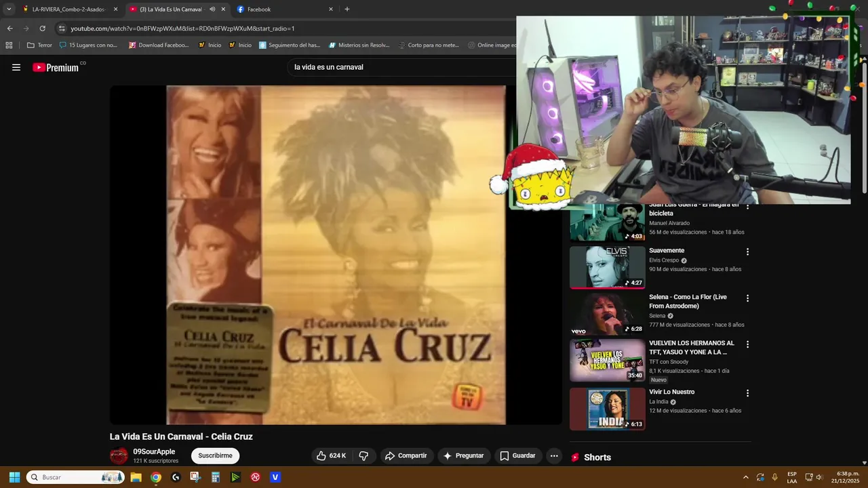868x488 pixels.
Task: Go back in browser history
Action: click(9, 28)
